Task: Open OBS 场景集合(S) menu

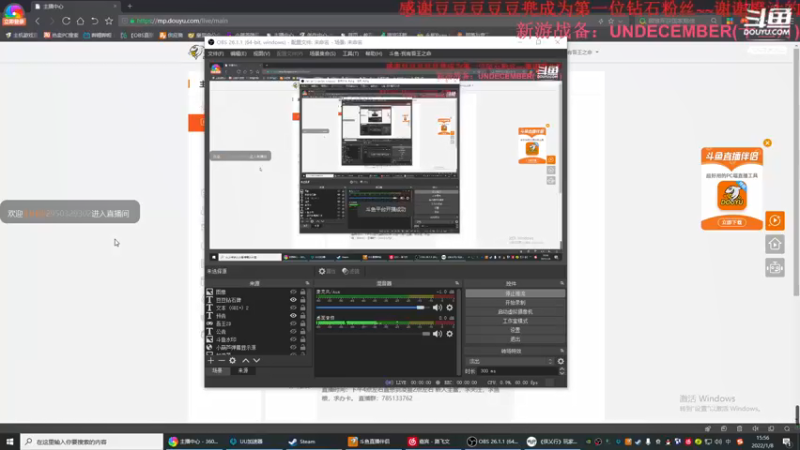Action: click(322, 54)
